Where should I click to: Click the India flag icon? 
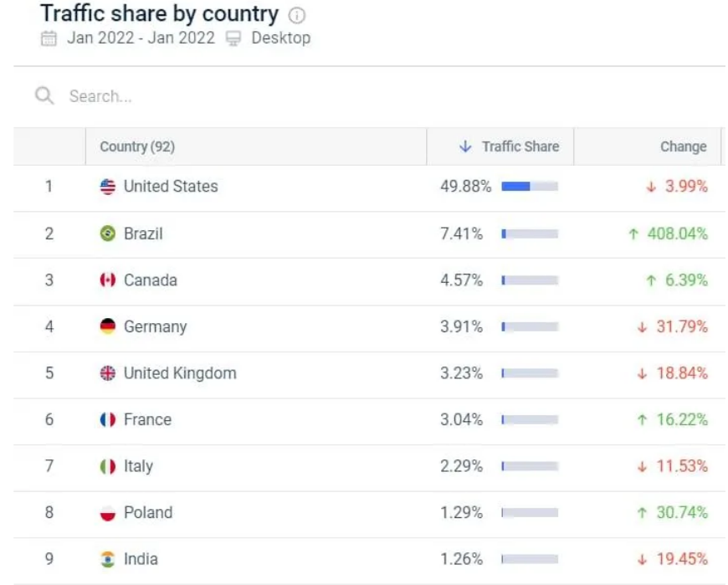108,559
